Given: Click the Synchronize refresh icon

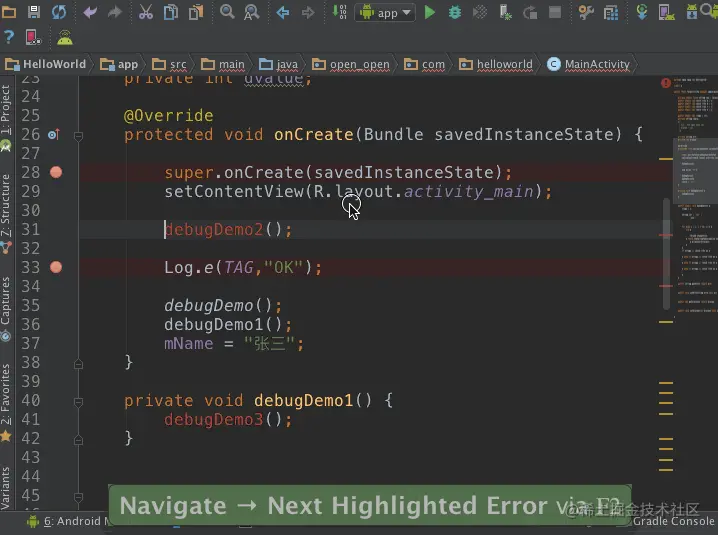Looking at the screenshot, I should tap(59, 12).
